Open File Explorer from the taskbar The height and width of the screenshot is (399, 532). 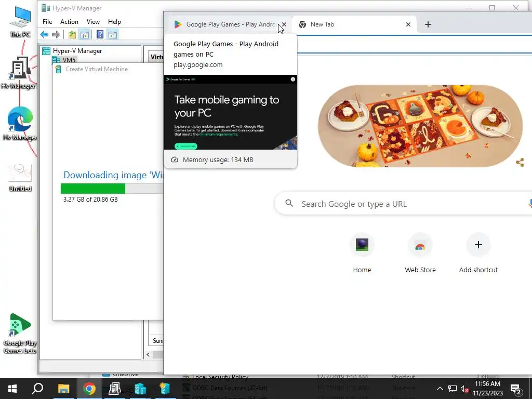point(63,389)
